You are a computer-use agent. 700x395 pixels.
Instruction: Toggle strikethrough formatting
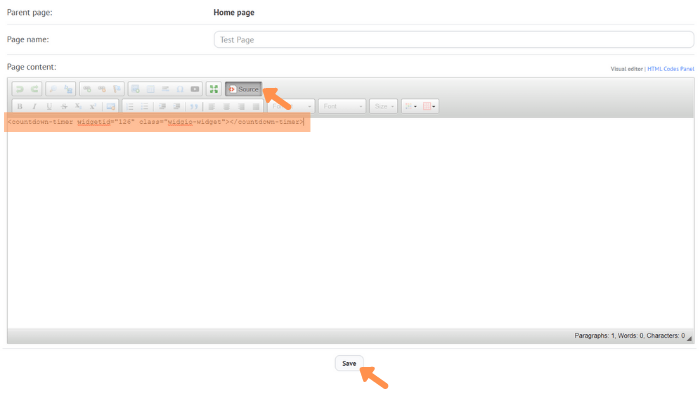point(64,106)
